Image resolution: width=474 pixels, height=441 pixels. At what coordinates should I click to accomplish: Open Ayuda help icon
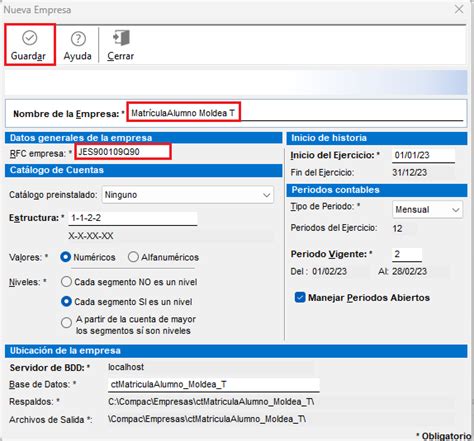(78, 39)
